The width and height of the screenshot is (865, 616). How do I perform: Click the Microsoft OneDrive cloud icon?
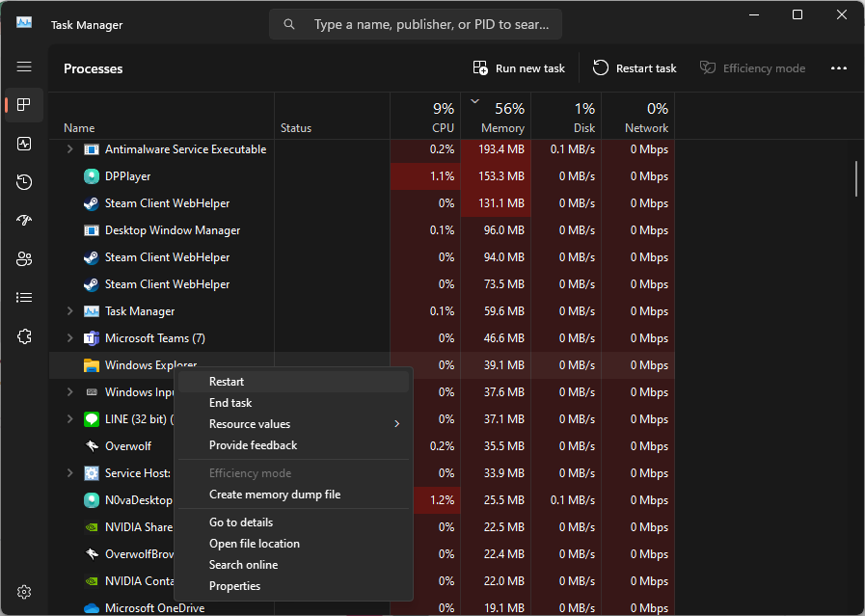(x=91, y=608)
